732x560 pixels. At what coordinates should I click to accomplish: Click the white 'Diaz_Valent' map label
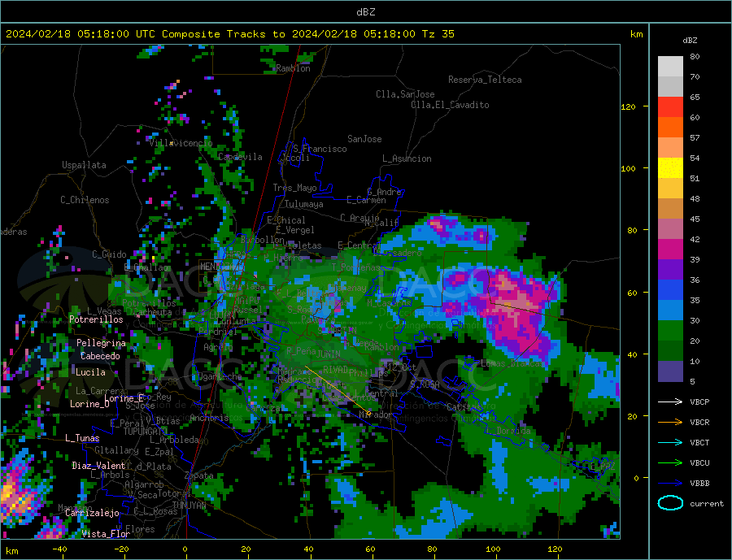98,466
